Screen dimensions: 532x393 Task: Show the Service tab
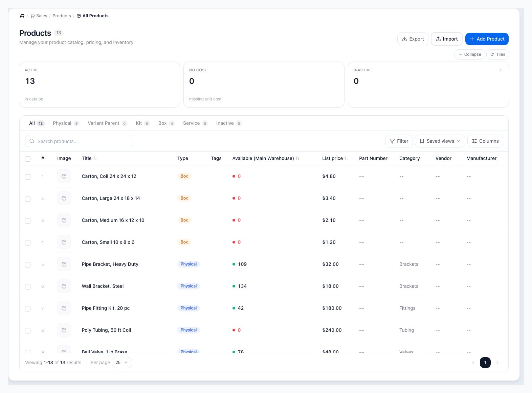point(195,123)
